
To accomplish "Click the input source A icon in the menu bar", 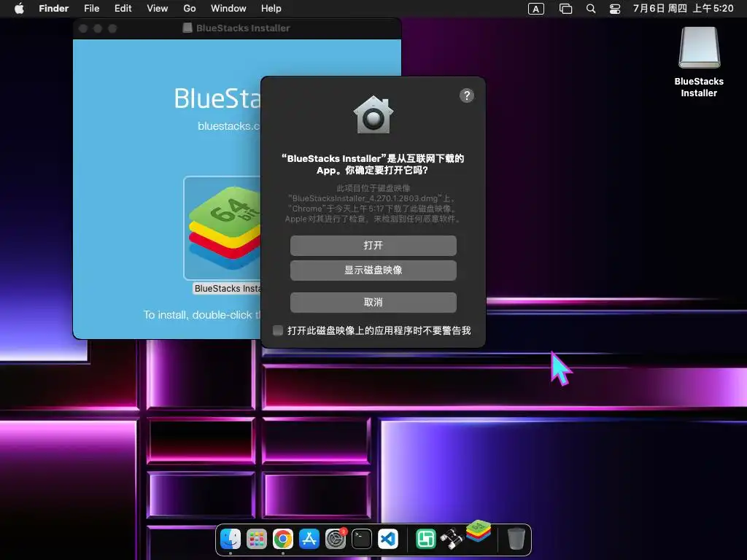I will tap(536, 9).
